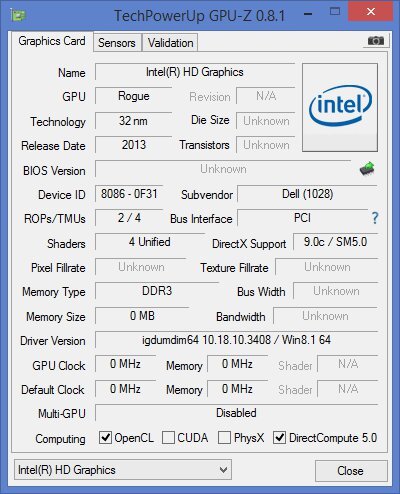
Task: Click the Bus Interface field PCI
Action: point(302,218)
